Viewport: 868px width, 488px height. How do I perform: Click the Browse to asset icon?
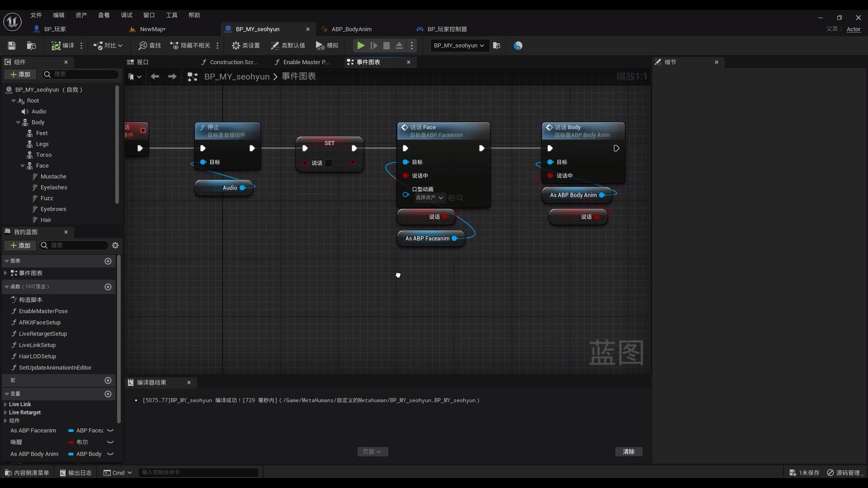pos(31,46)
